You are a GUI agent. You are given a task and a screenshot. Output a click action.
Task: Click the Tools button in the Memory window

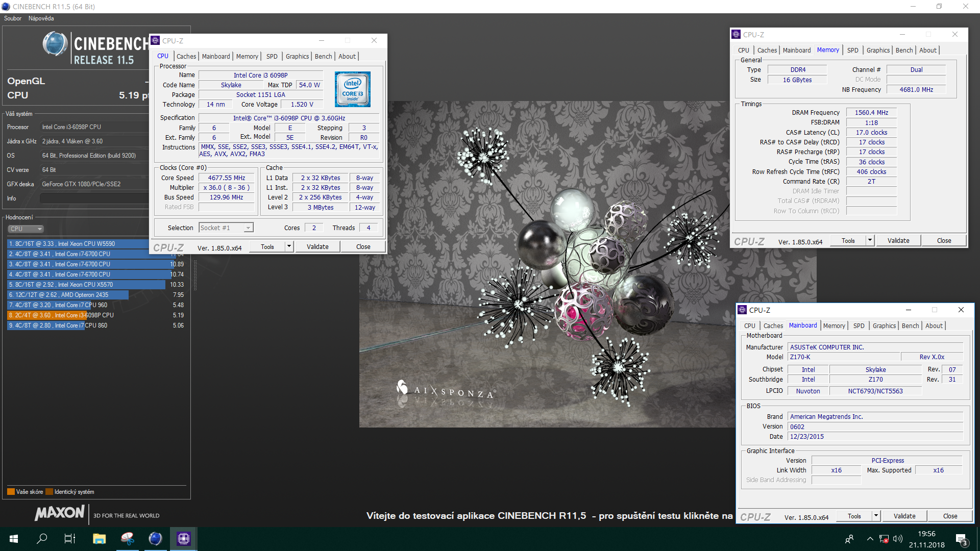pyautogui.click(x=848, y=240)
